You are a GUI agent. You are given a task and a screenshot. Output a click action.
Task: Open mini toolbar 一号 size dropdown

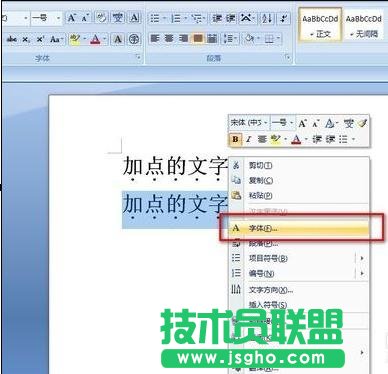[x=291, y=123]
